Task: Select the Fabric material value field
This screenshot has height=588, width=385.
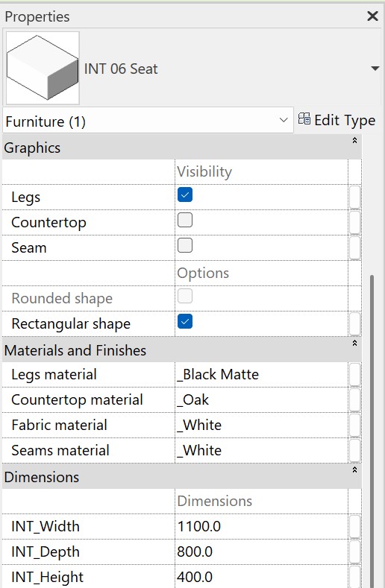Action: (x=261, y=425)
